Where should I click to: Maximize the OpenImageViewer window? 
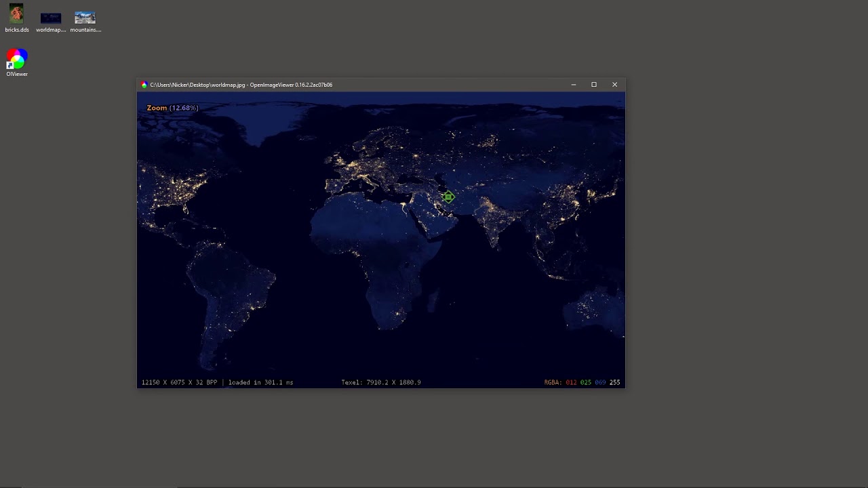click(x=594, y=85)
